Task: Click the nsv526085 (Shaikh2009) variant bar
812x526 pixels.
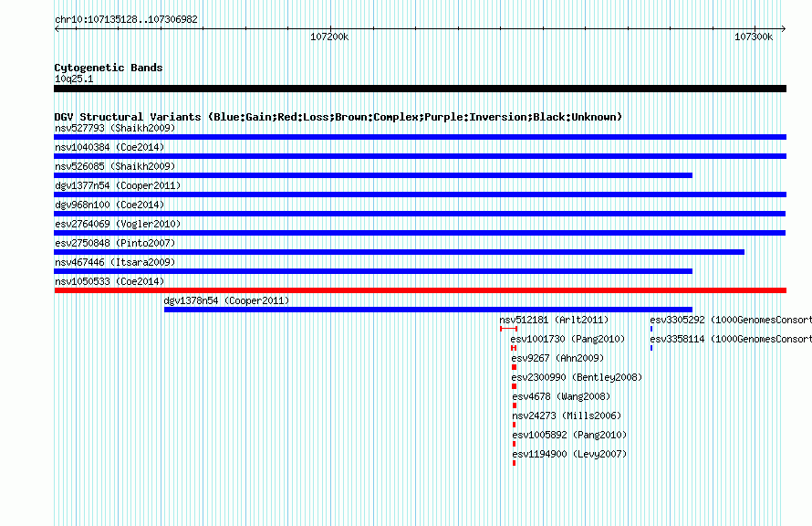Action: 373,175
